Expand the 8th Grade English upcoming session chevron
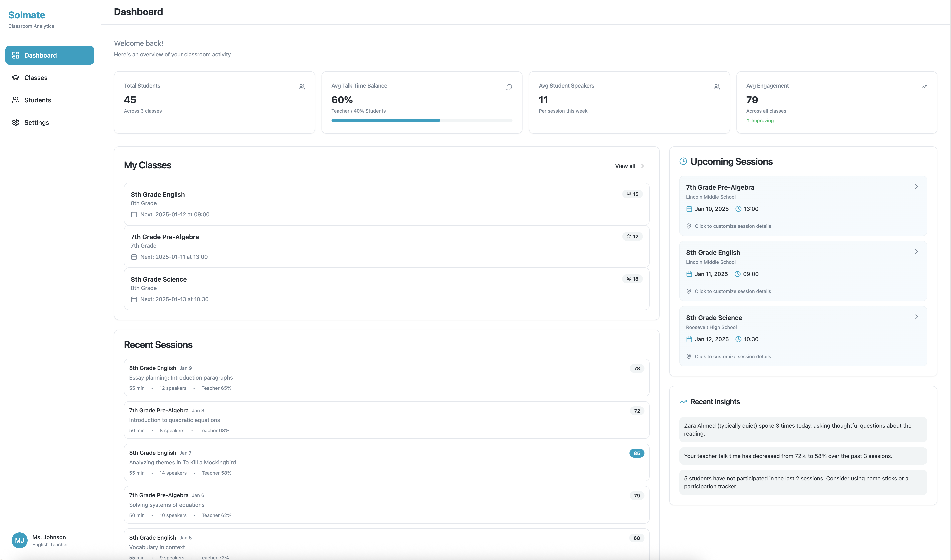The width and height of the screenshot is (951, 560). click(x=916, y=252)
